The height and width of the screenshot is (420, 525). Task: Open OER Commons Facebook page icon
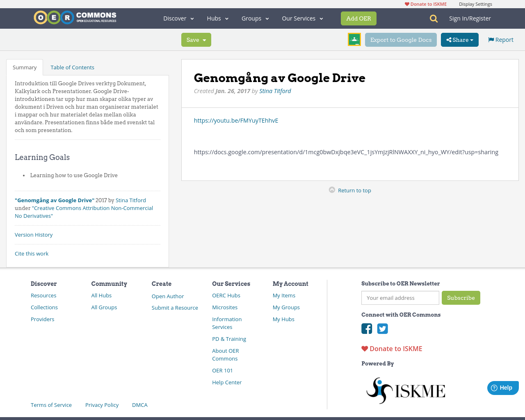(x=367, y=329)
